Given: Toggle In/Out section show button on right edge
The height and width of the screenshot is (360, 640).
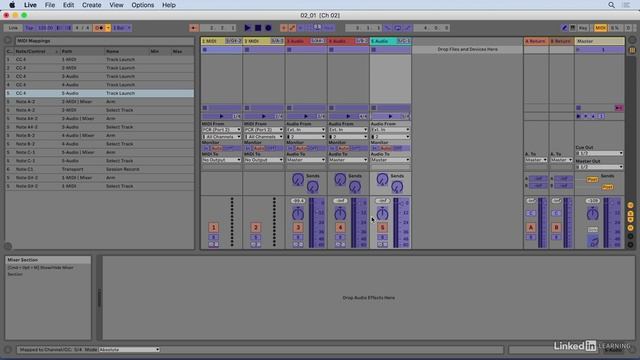Looking at the screenshot, I should coord(630,205).
